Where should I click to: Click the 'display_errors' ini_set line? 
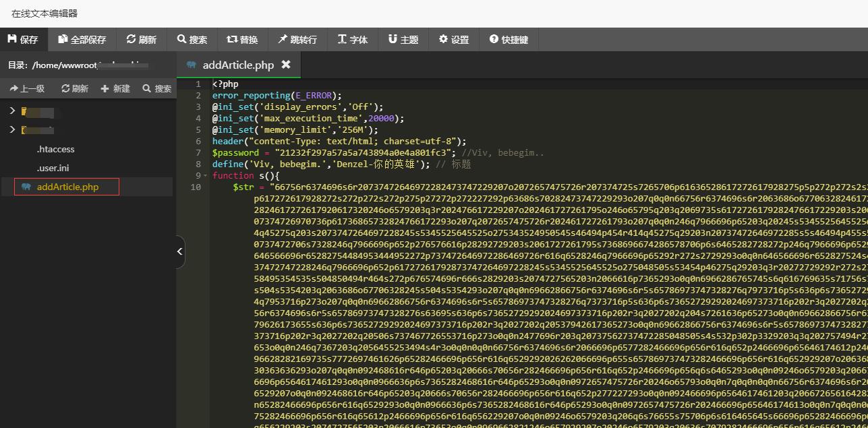[297, 107]
